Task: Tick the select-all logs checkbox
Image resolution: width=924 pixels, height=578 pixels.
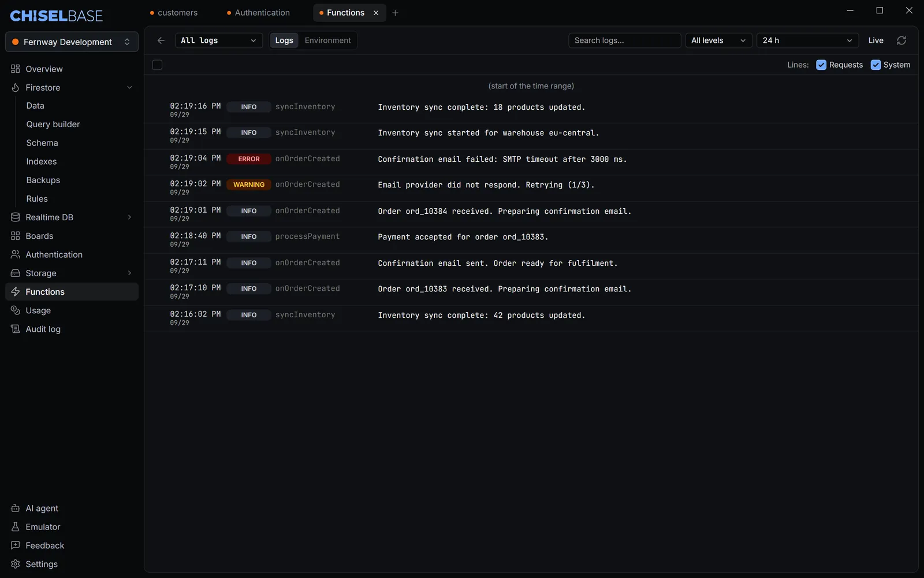Action: click(x=157, y=65)
